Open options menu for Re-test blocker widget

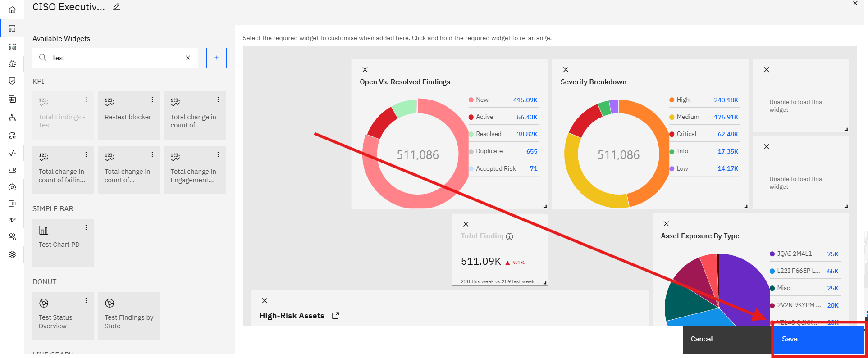pos(152,100)
